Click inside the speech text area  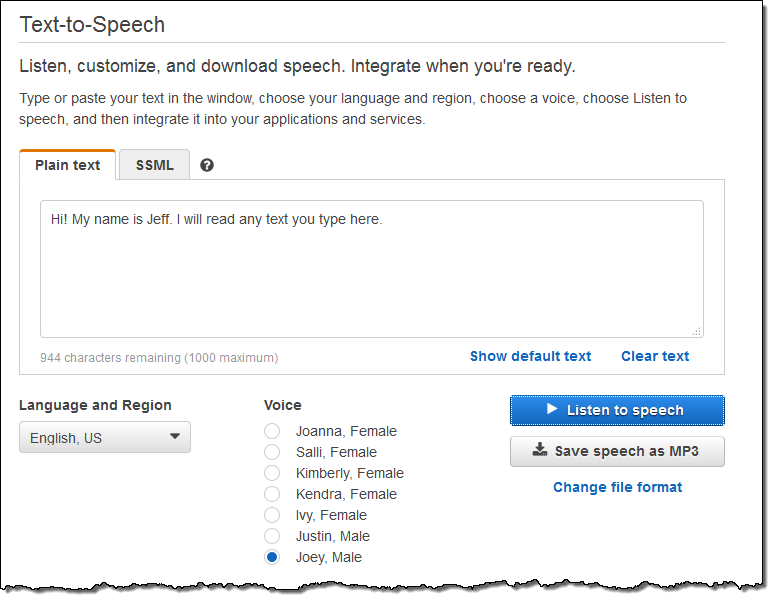coord(371,270)
